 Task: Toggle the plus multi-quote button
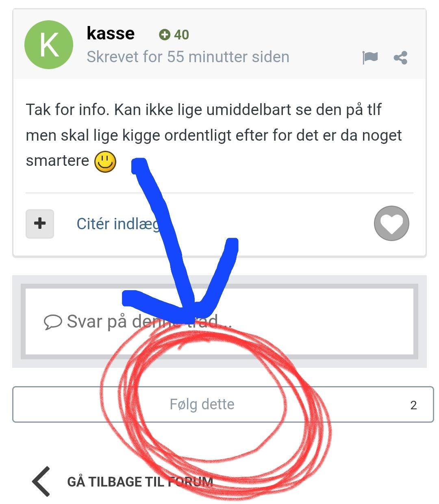click(40, 224)
